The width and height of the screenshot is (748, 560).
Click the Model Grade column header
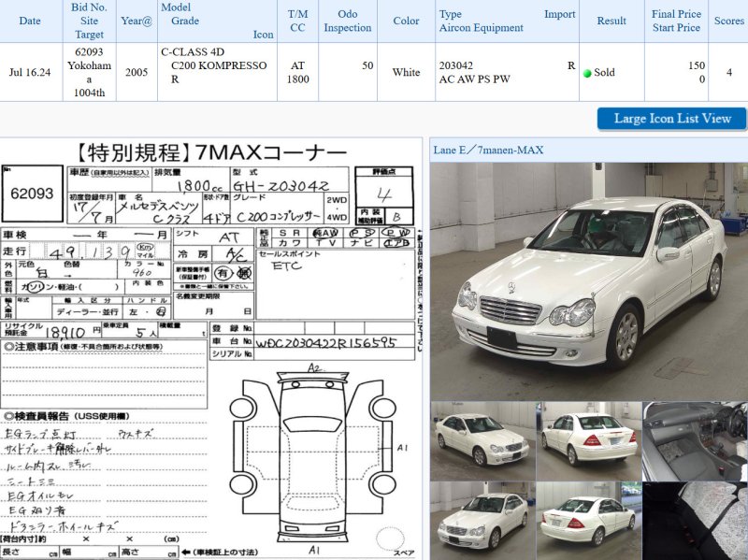click(217, 21)
